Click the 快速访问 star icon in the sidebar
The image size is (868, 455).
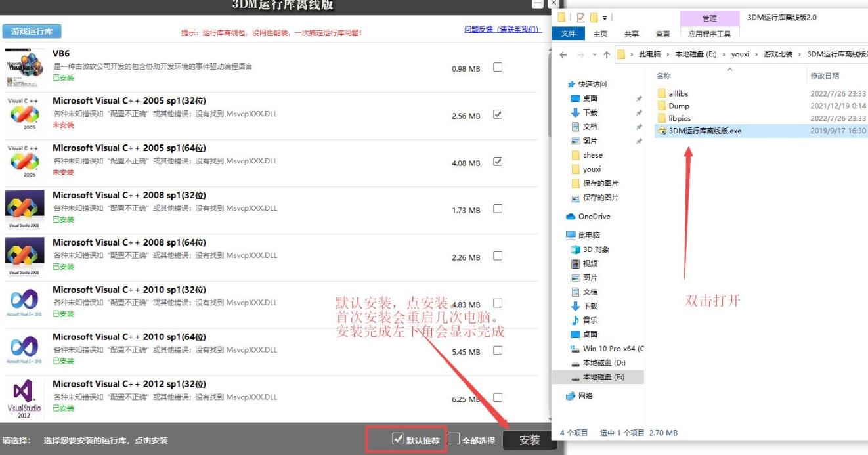point(571,84)
